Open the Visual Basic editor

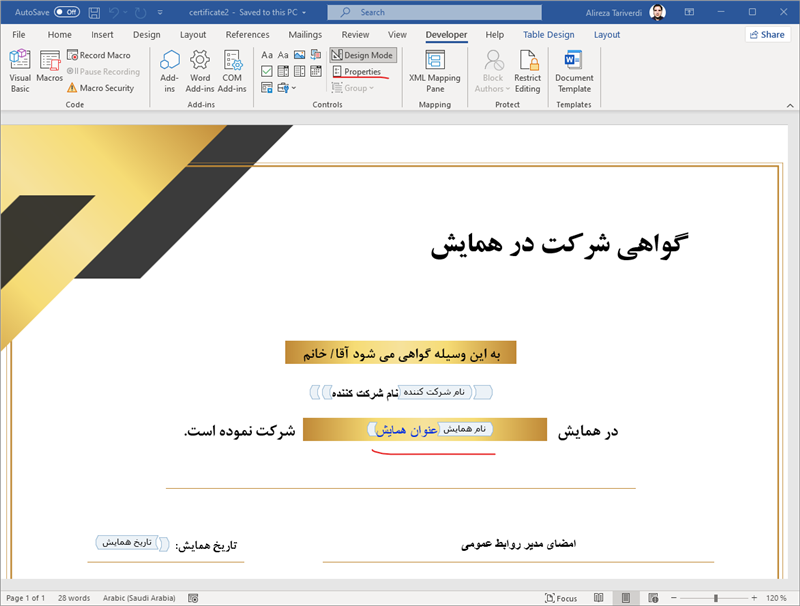(20, 69)
